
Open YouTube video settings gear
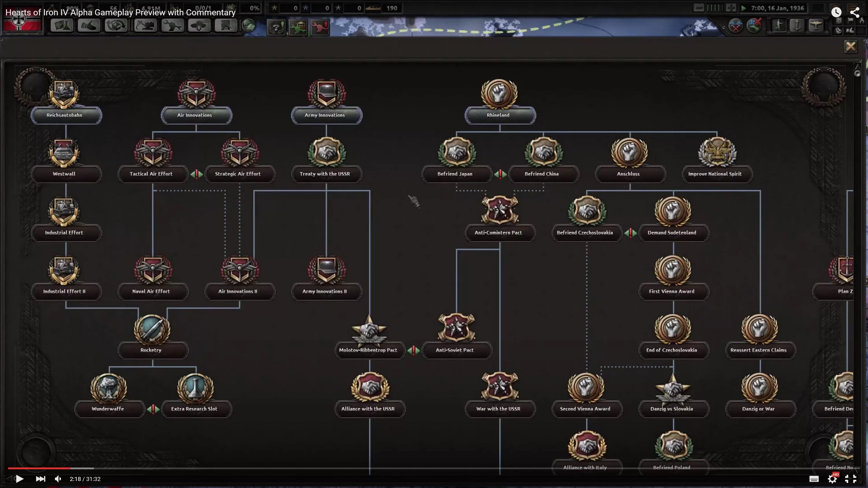pyautogui.click(x=833, y=478)
